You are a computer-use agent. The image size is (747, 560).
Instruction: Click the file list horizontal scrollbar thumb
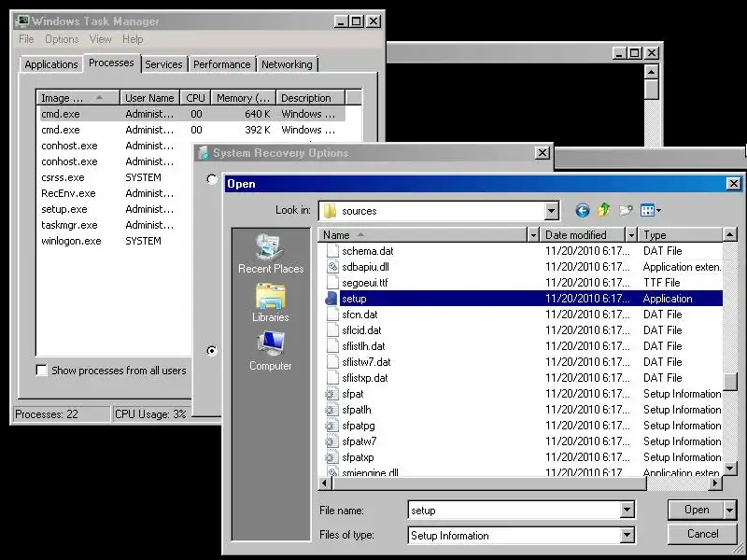(489, 483)
